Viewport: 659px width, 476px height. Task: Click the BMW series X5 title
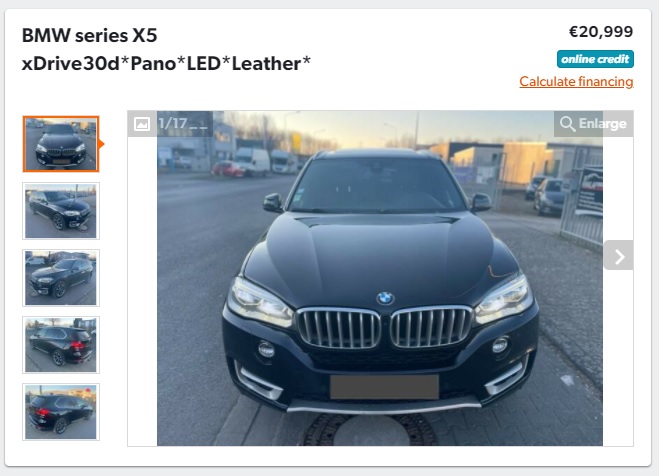point(90,35)
